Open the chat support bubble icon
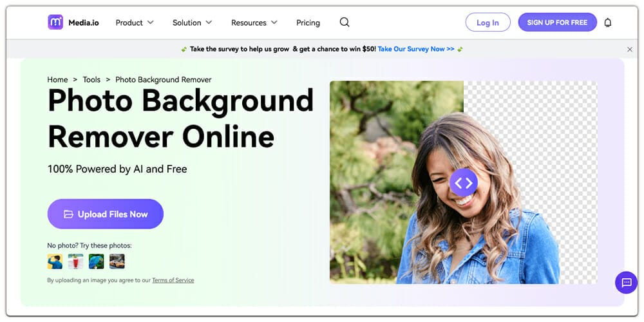 point(626,283)
